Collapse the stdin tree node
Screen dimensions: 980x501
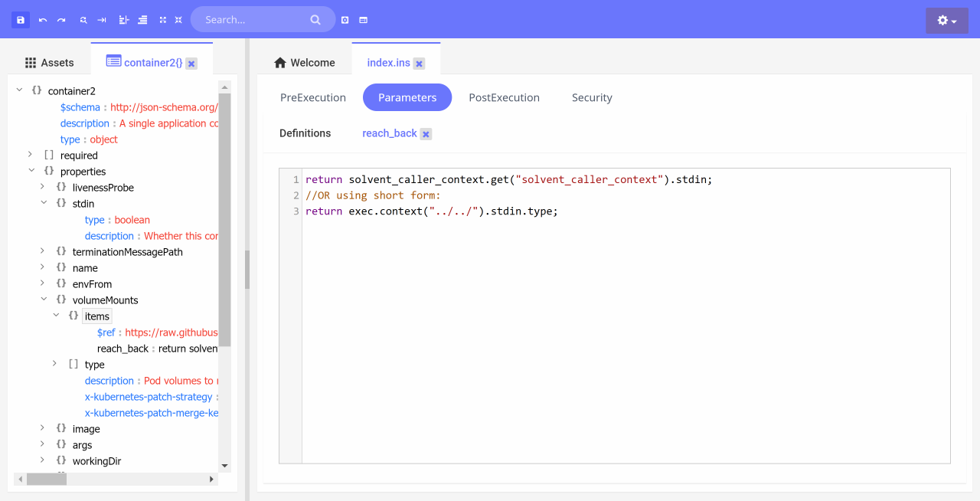(44, 204)
